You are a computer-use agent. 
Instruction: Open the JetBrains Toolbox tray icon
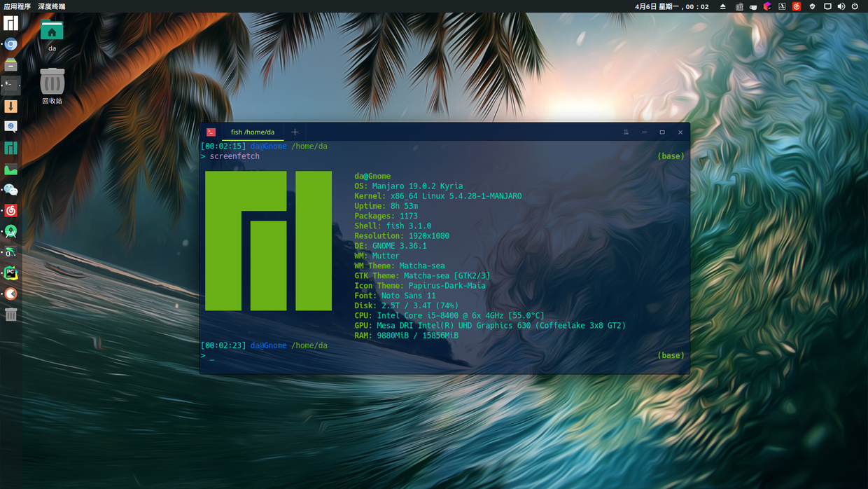767,6
